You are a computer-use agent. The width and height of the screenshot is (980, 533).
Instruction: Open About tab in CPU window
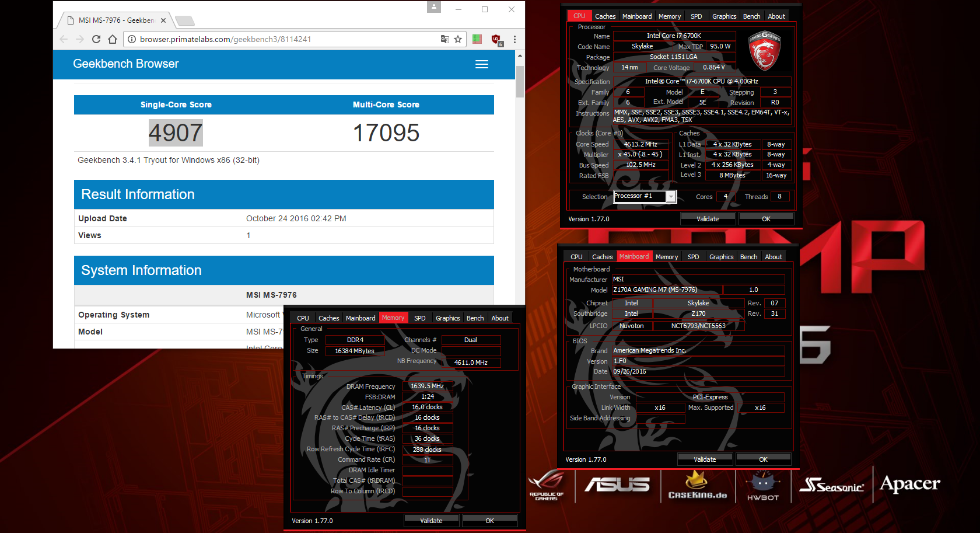tap(776, 16)
